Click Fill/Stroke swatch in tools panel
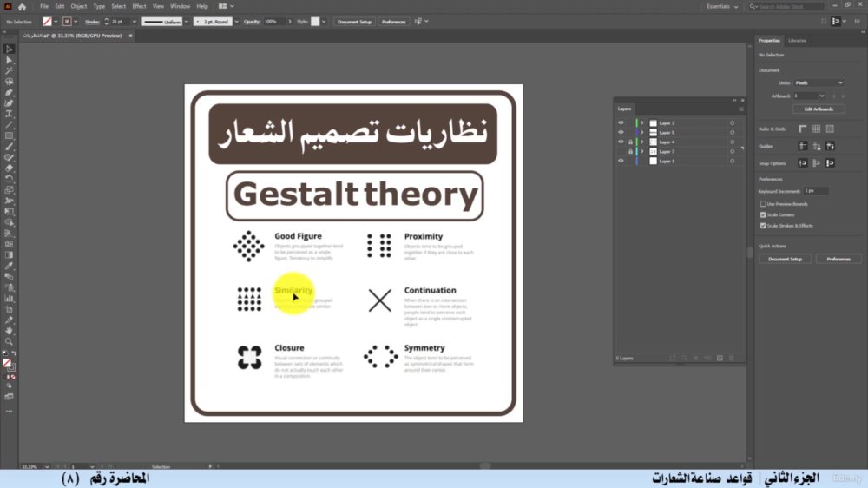This screenshot has width=868, height=488. pos(8,364)
